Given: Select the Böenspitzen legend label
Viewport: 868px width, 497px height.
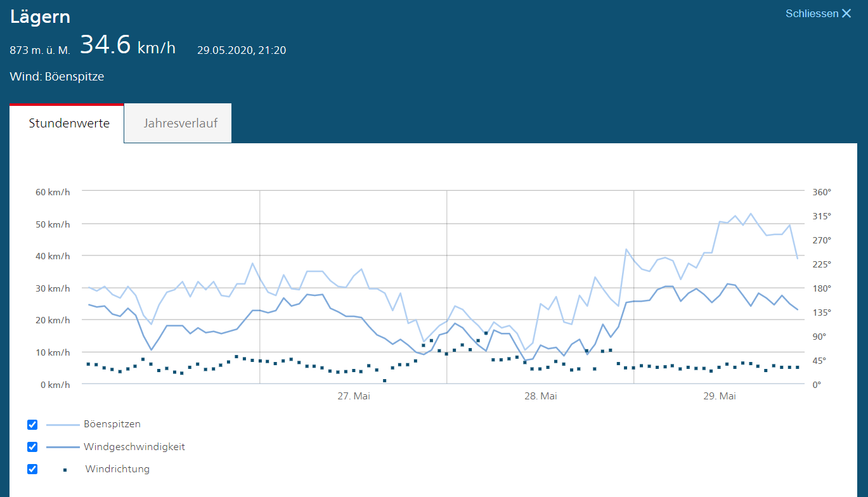Looking at the screenshot, I should point(112,424).
